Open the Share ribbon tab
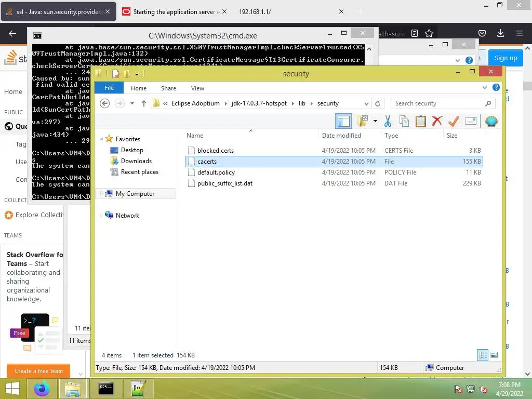 point(168,88)
